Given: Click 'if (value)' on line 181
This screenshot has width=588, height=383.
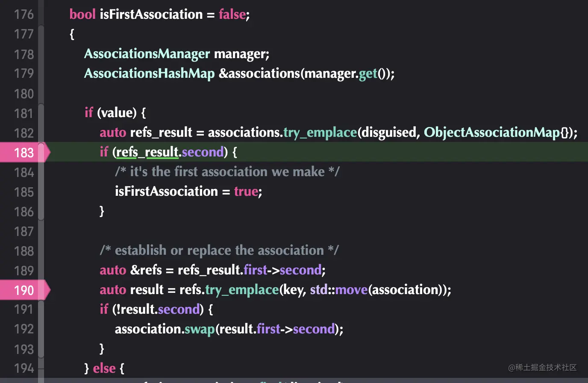Looking at the screenshot, I should 110,113.
